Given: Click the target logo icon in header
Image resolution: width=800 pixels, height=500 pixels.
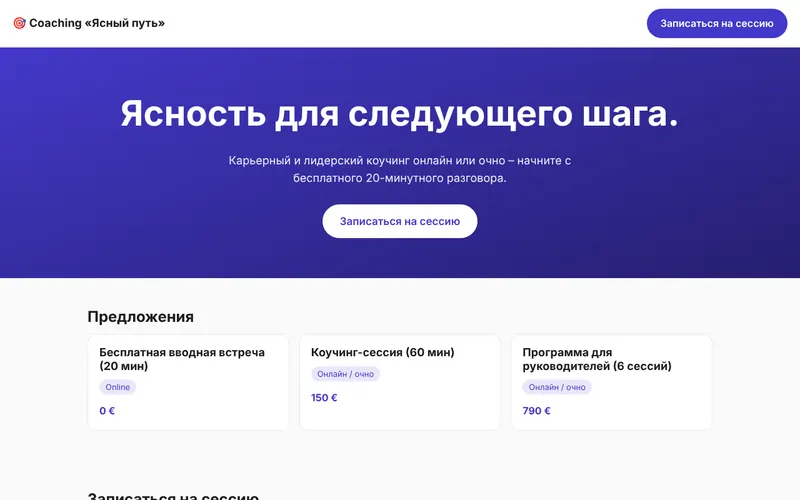Looking at the screenshot, I should click(x=19, y=23).
